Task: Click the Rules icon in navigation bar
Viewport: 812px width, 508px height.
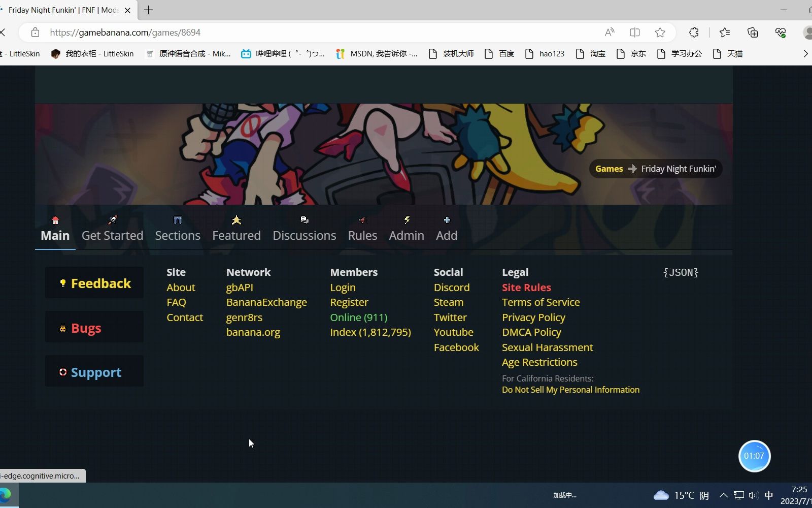Action: pos(362,219)
